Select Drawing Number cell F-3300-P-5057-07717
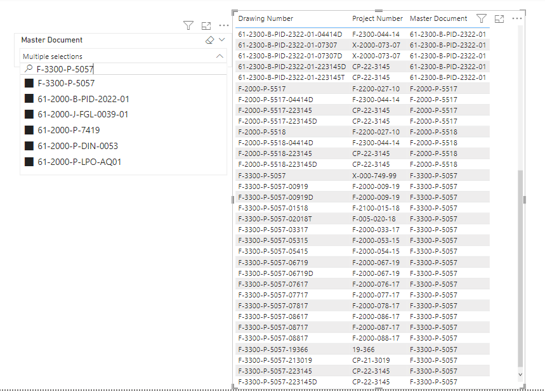Screen dimensions: 545x392 (x=273, y=295)
